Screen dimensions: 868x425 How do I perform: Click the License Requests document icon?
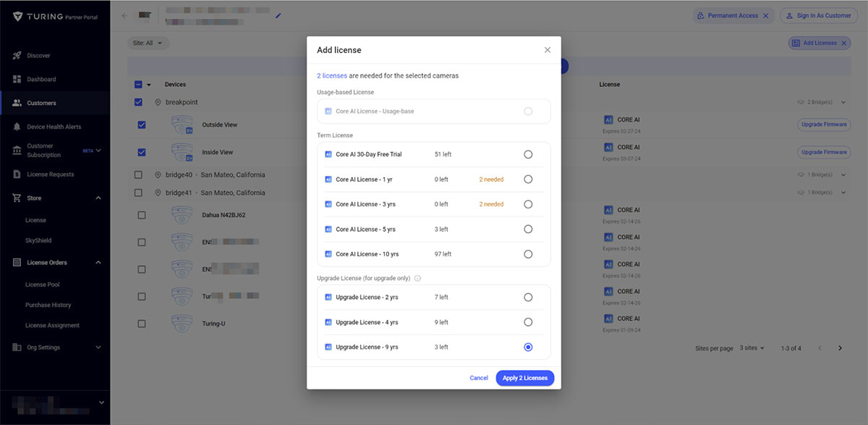point(18,174)
